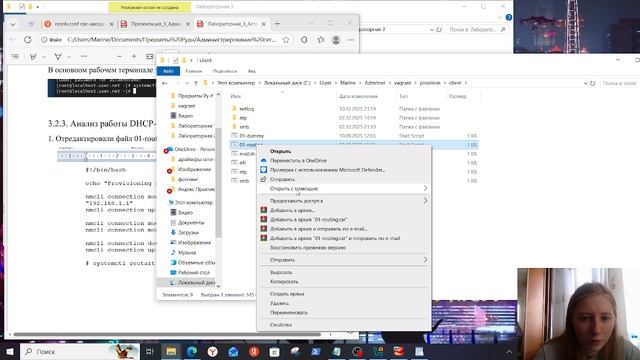Click vagrant in the breadcrumb path
Viewport: 640px width, 360px height.
pos(402,83)
